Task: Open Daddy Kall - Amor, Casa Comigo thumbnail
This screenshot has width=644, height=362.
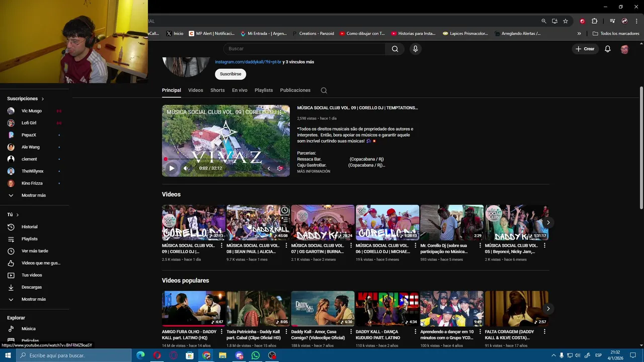Action: click(x=323, y=309)
